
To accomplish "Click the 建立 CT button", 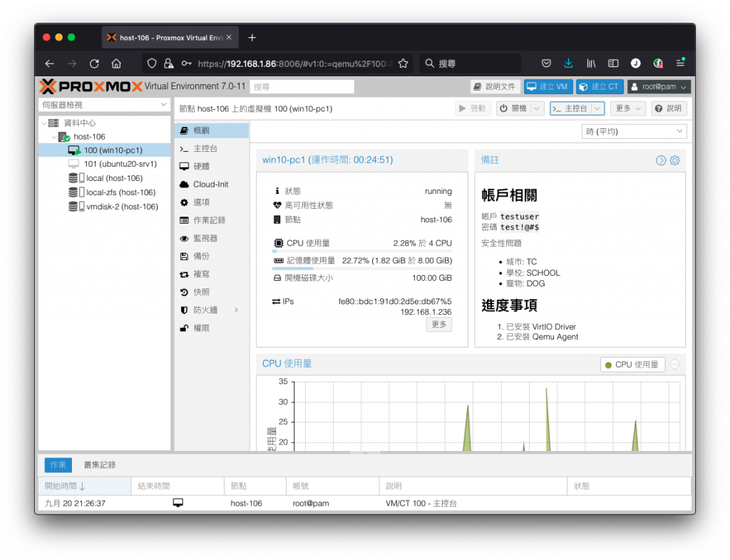I will point(600,87).
